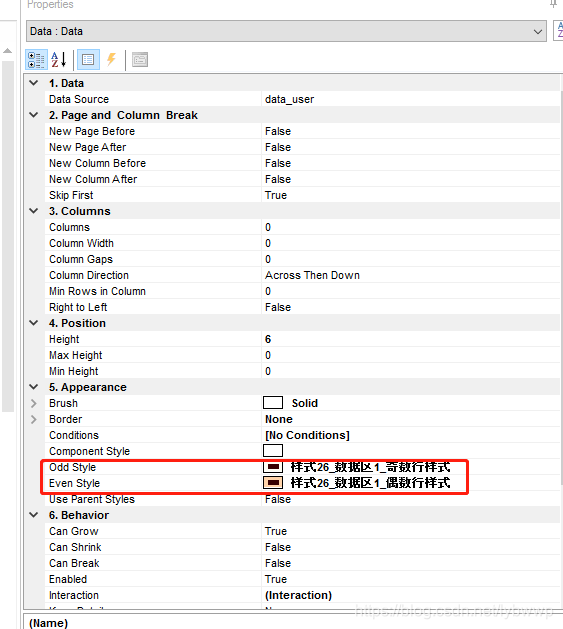
Task: Select the Data Source property label
Action: click(79, 99)
